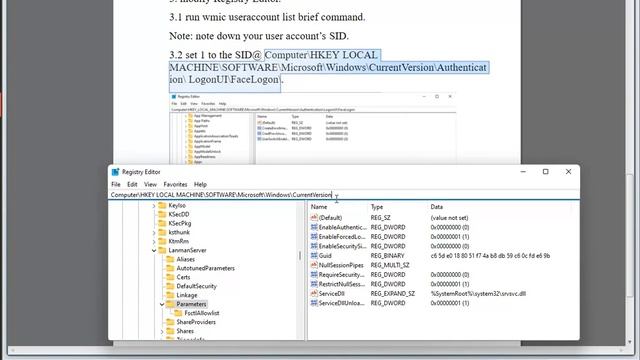This screenshot has width=640, height=360.
Task: Click the registry path address bar
Action: 344,195
